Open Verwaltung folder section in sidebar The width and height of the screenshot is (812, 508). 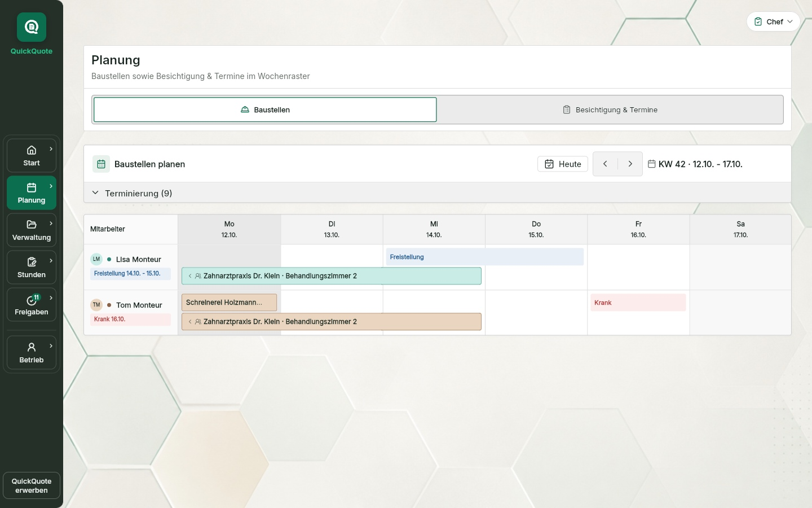(32, 230)
